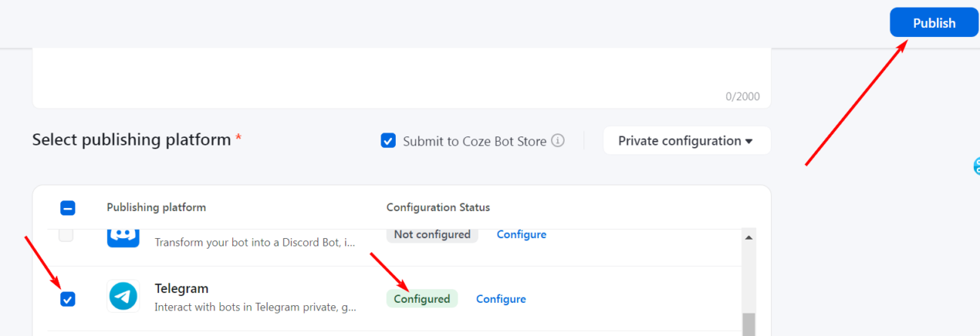980x336 pixels.
Task: Click the green Configured status badge
Action: [421, 299]
